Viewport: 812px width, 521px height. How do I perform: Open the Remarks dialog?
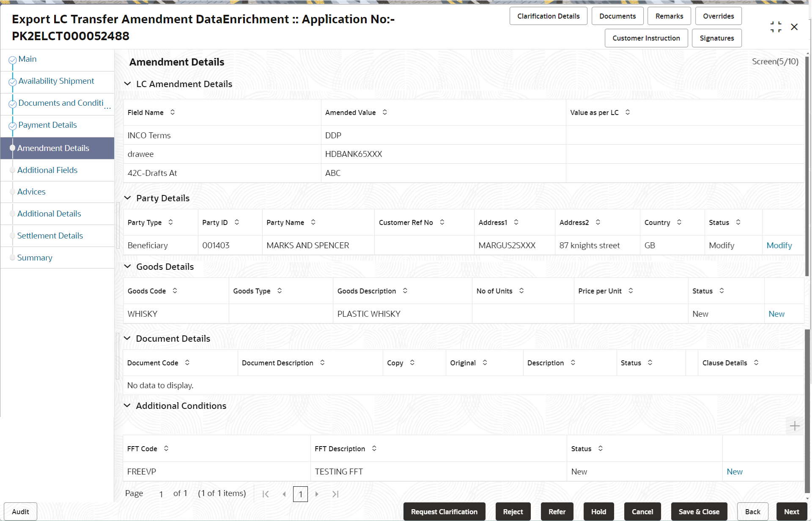coord(669,16)
